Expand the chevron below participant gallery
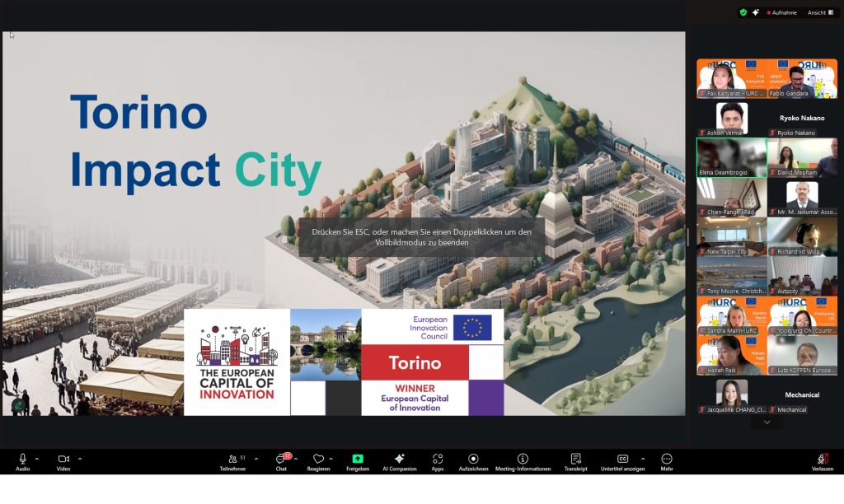The height and width of the screenshot is (504, 844). [x=767, y=422]
